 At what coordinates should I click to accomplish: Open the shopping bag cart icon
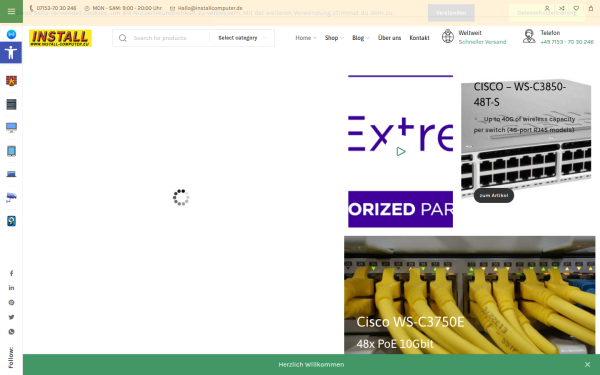[x=591, y=8]
